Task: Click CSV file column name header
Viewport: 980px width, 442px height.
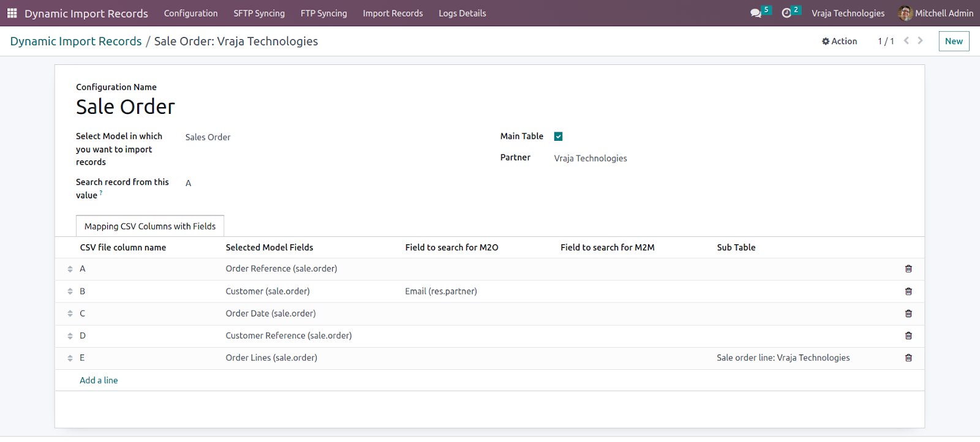Action: [x=123, y=247]
